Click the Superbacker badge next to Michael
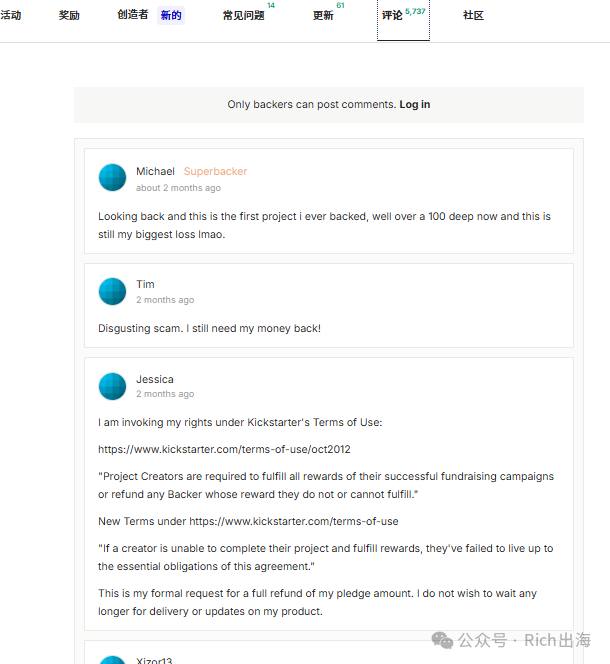610x664 pixels. [215, 171]
